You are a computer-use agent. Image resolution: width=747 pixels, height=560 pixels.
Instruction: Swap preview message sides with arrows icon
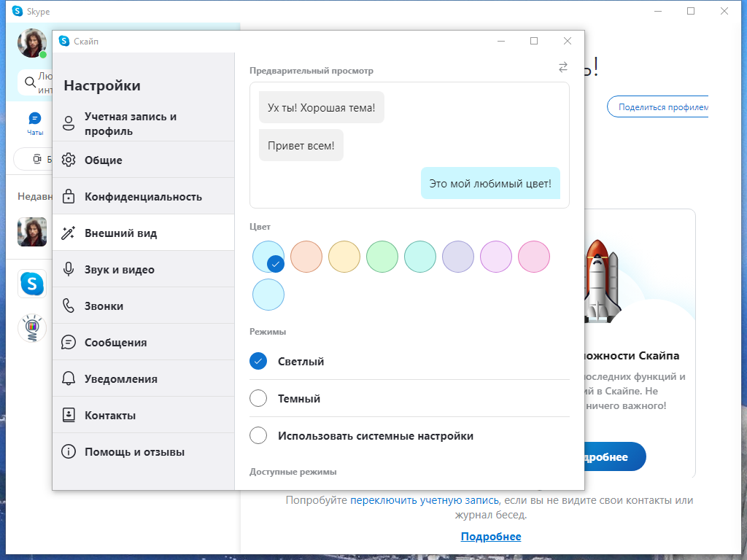pyautogui.click(x=563, y=67)
